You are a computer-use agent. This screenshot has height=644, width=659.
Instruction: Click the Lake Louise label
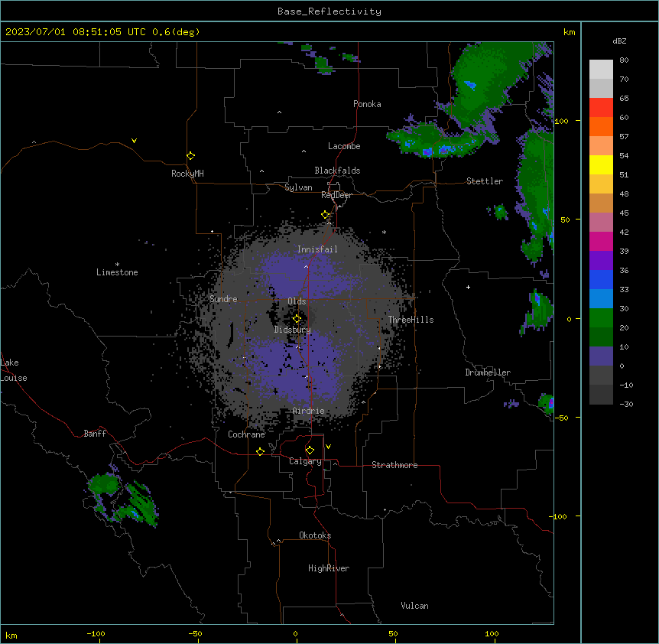(x=14, y=370)
